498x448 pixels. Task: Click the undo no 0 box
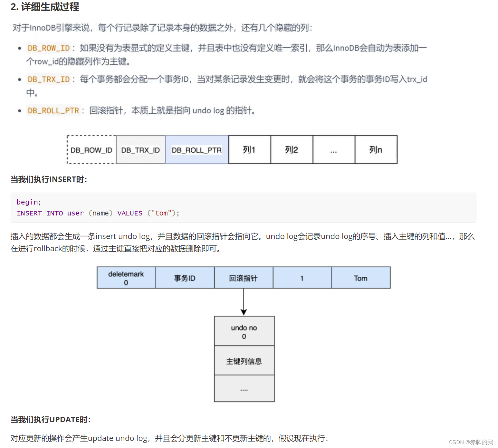coord(244,331)
